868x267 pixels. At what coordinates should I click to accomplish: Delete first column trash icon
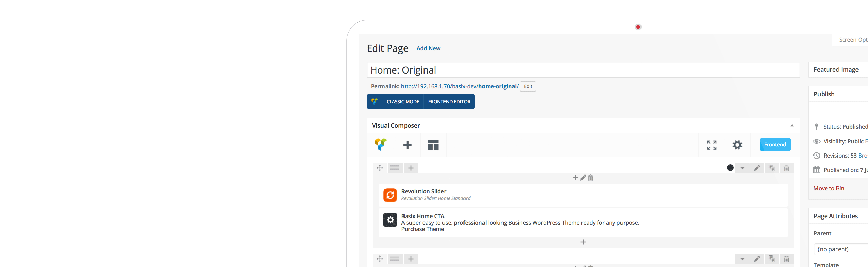pos(590,178)
